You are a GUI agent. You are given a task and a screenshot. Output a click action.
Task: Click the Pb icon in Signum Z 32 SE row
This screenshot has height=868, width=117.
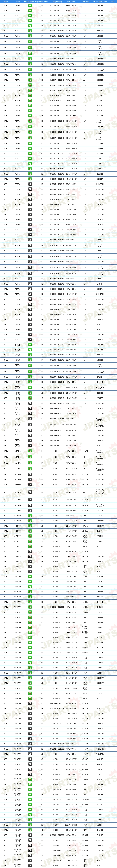pyautogui.click(x=30, y=546)
